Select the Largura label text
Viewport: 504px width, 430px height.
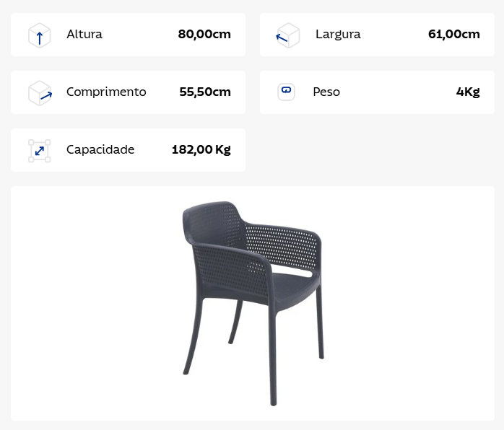click(338, 35)
